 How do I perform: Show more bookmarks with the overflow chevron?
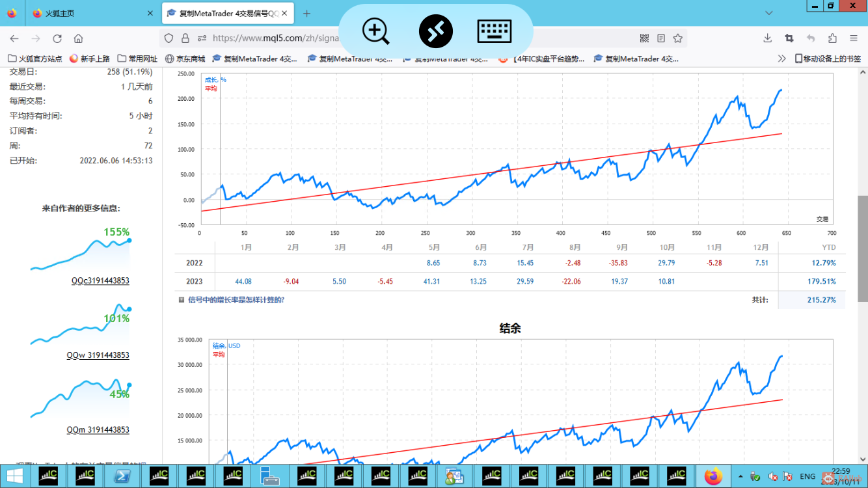pos(782,59)
